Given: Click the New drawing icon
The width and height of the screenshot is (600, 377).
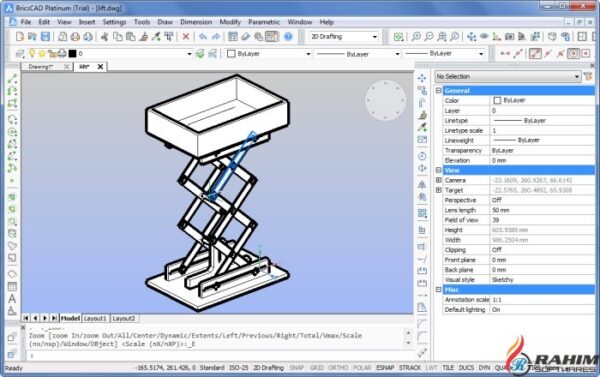Looking at the screenshot, I should point(20,37).
